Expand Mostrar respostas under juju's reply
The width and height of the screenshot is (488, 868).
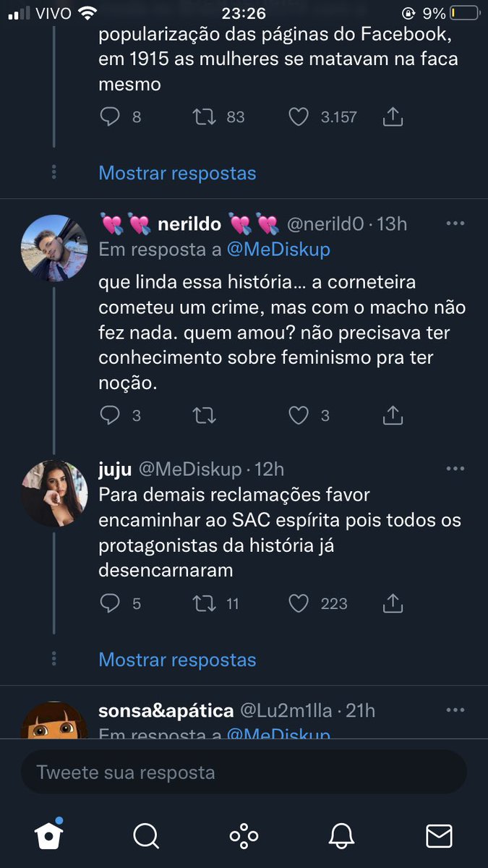point(177,660)
